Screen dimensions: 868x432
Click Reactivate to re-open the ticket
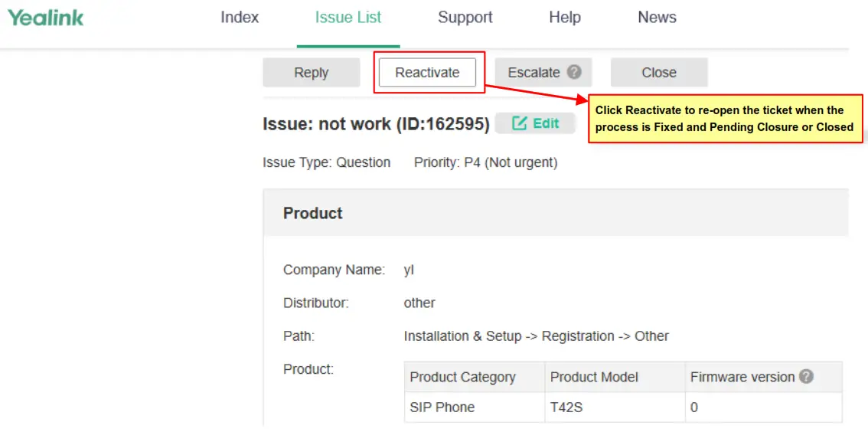point(427,73)
